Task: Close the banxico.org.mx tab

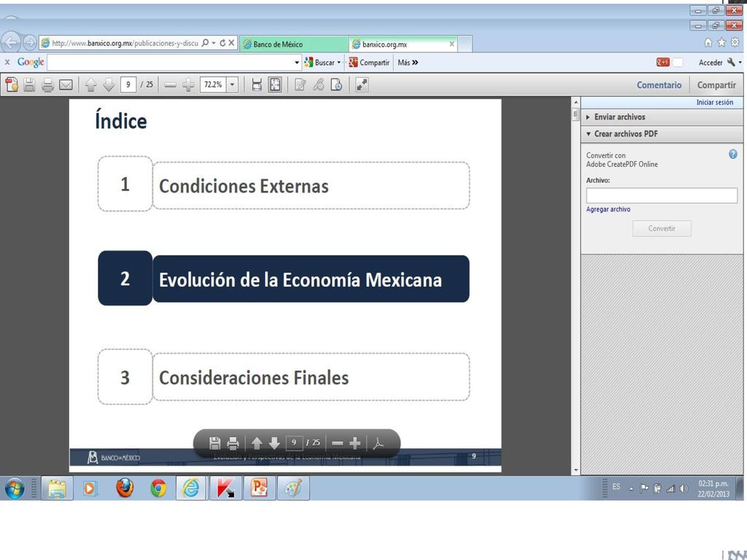Action: [452, 44]
